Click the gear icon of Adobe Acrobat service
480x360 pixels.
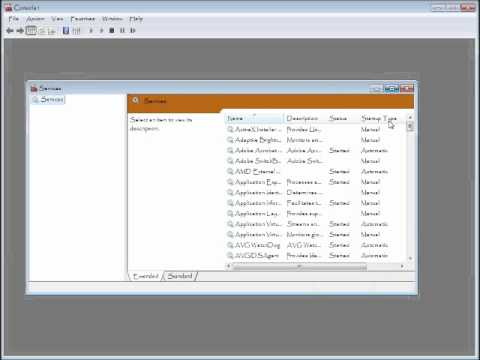(230, 150)
